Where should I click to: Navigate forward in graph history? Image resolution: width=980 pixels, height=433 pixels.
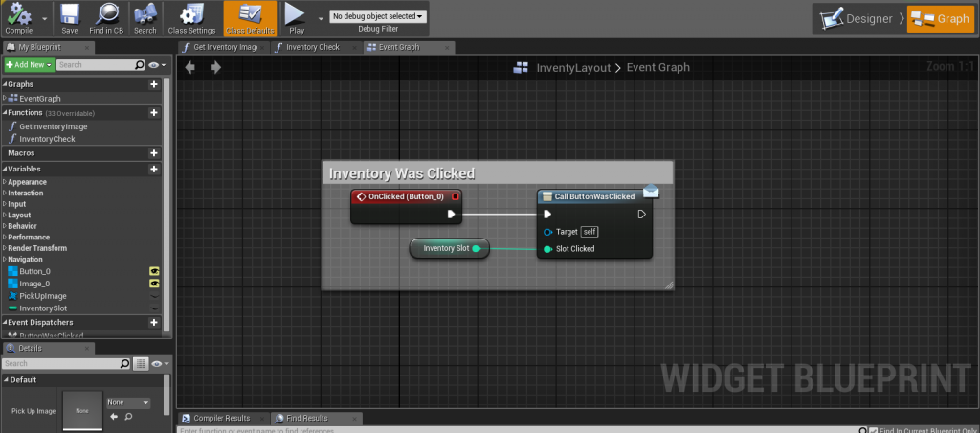tap(215, 68)
